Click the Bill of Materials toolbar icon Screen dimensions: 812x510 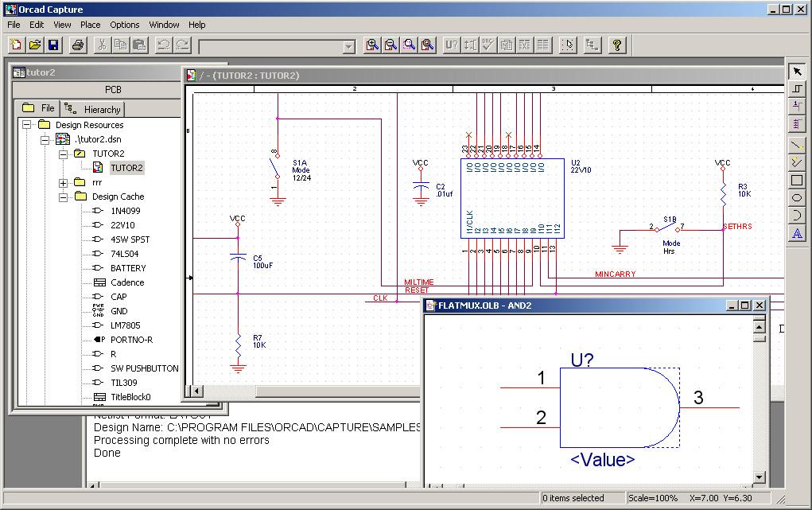[x=542, y=45]
